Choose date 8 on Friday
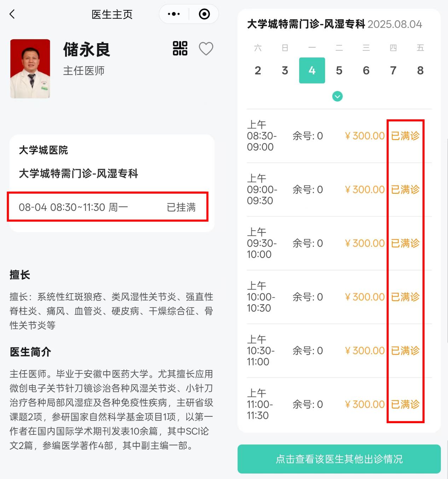 tap(420, 70)
